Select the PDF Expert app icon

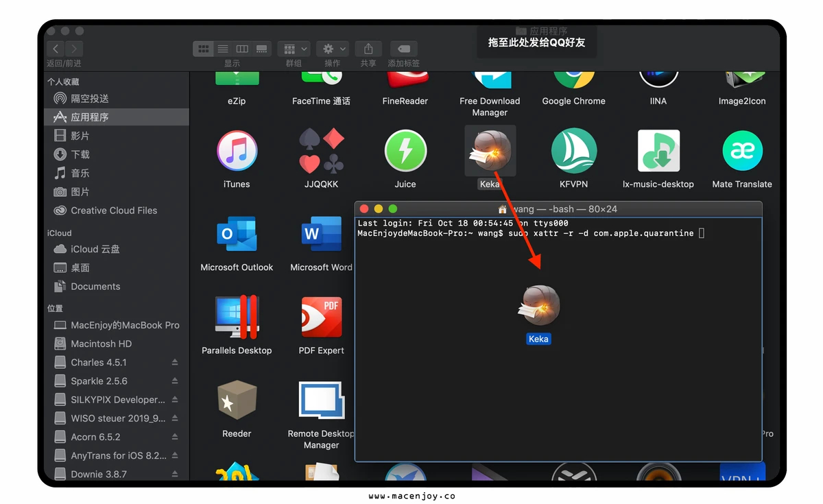coord(322,317)
